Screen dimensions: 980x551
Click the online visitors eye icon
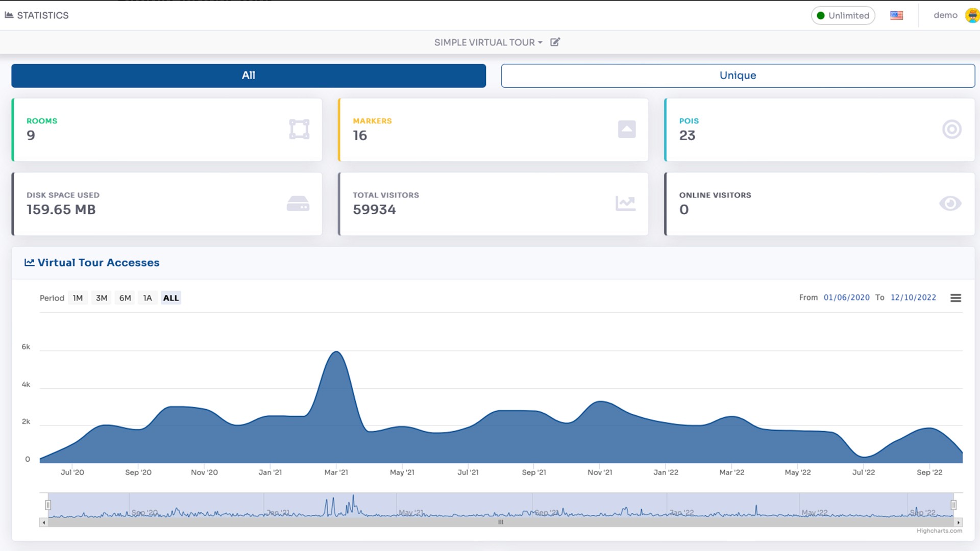[950, 204]
